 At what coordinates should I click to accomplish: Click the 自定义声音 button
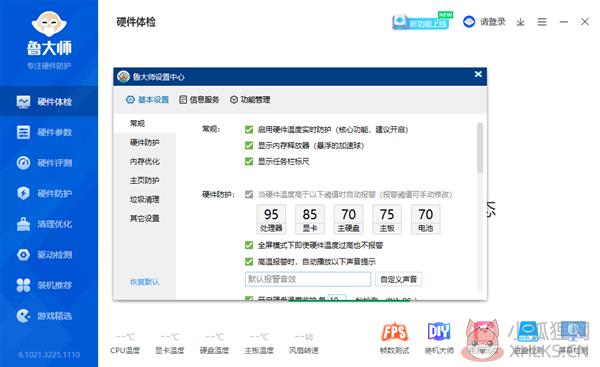point(398,279)
